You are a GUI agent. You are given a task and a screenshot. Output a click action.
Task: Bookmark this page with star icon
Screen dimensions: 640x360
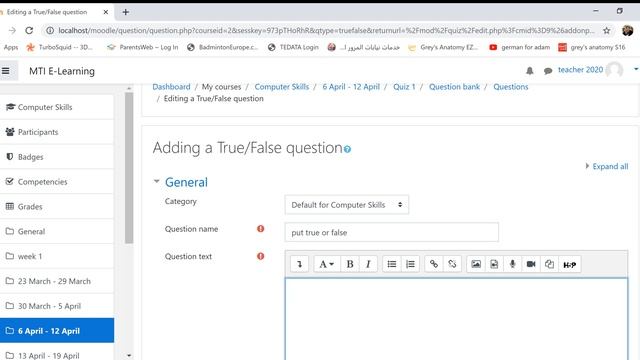(x=607, y=30)
